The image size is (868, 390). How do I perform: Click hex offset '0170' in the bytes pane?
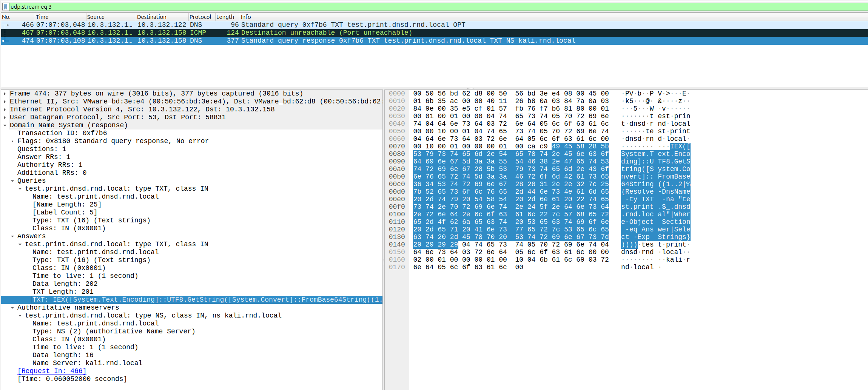click(397, 267)
